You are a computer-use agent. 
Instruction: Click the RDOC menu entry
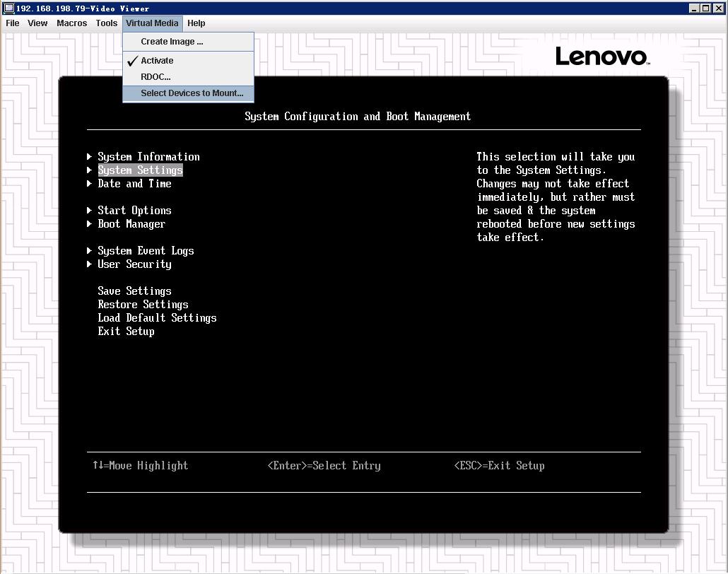click(x=155, y=77)
